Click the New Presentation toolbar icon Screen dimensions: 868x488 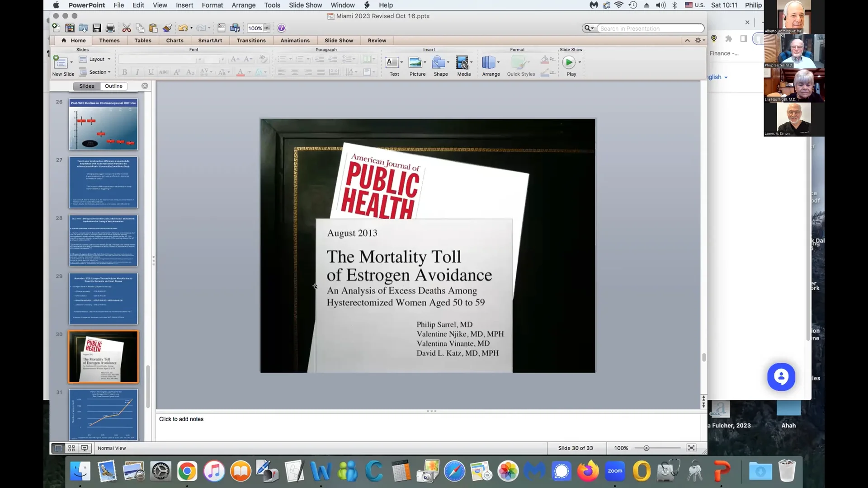tap(56, 28)
